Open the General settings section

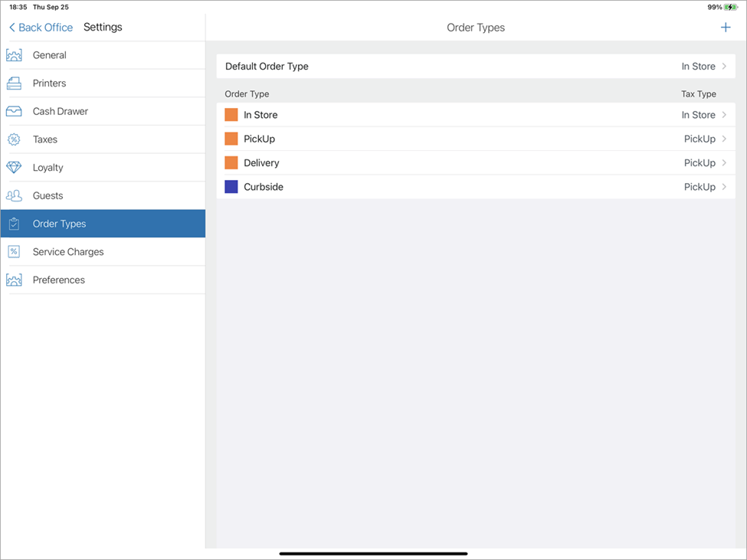(x=103, y=55)
